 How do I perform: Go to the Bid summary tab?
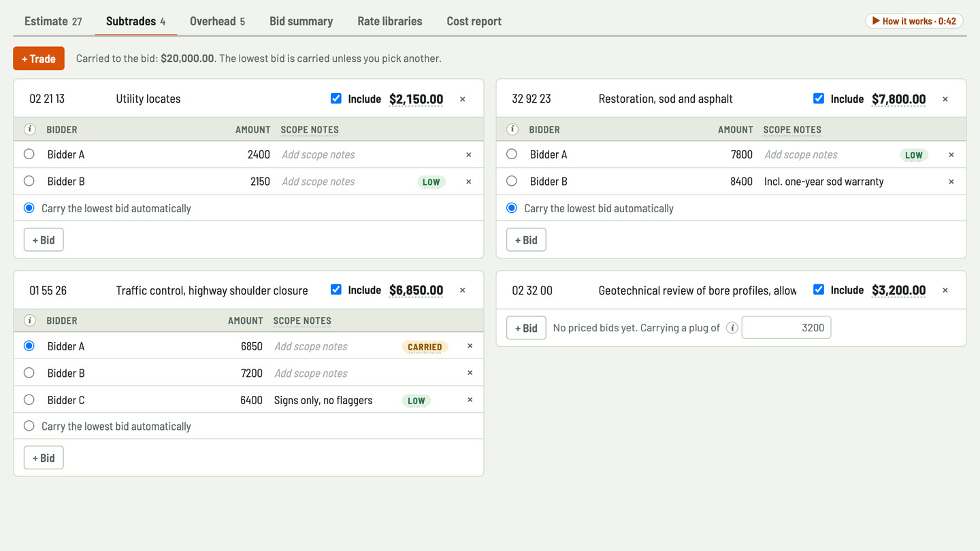pos(301,21)
